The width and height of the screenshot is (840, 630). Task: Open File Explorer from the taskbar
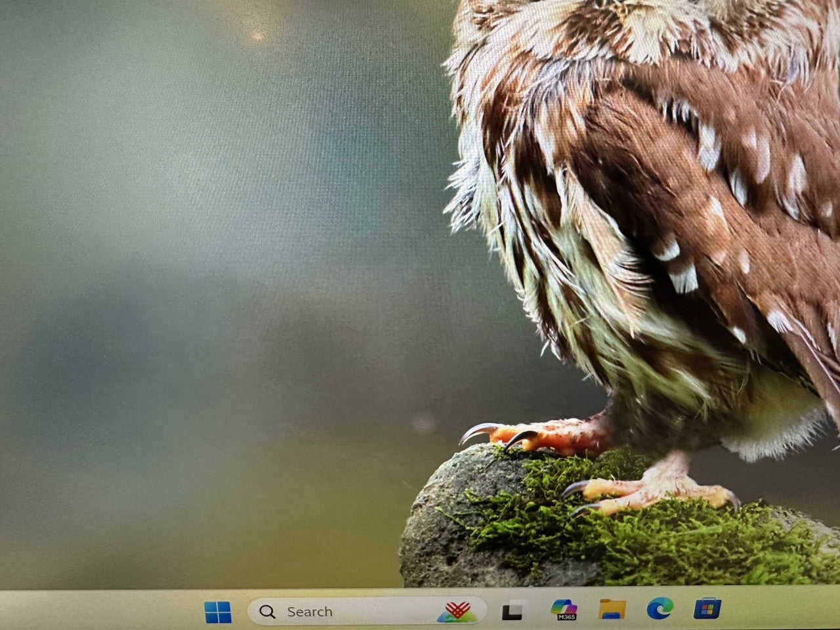[x=612, y=609]
